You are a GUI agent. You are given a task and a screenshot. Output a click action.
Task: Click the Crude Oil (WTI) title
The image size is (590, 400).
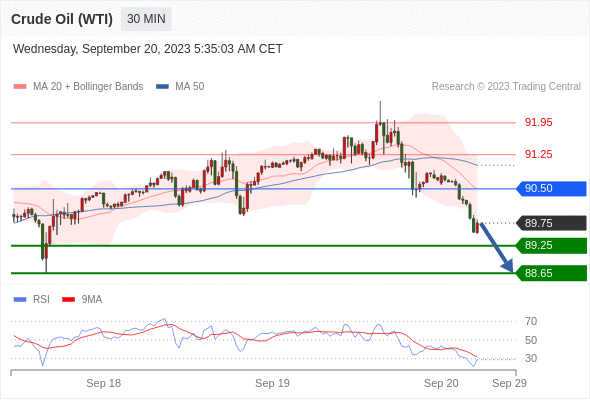click(x=62, y=19)
